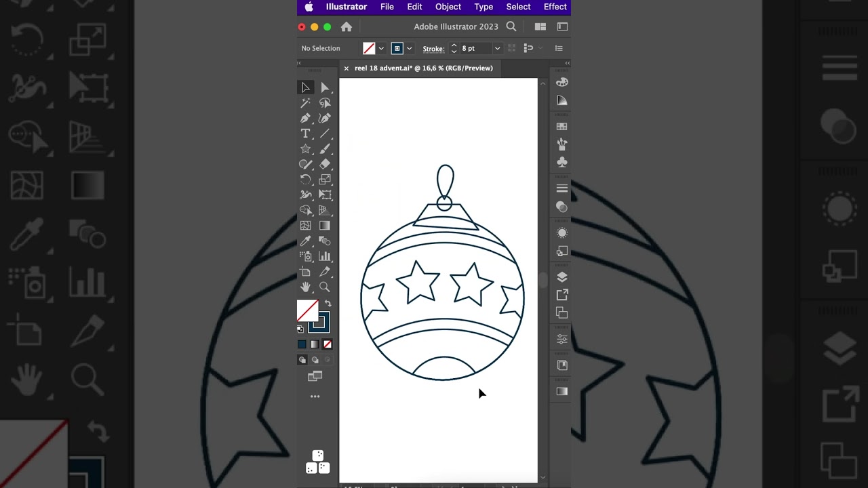The height and width of the screenshot is (488, 868).
Task: Open stroke swatch dropdown in control bar
Action: tap(409, 48)
